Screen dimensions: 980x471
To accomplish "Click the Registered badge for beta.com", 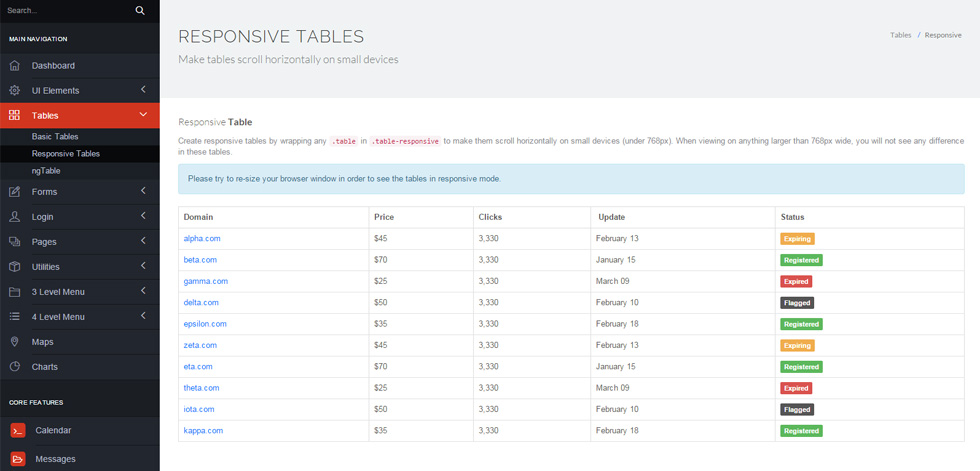I will [801, 260].
